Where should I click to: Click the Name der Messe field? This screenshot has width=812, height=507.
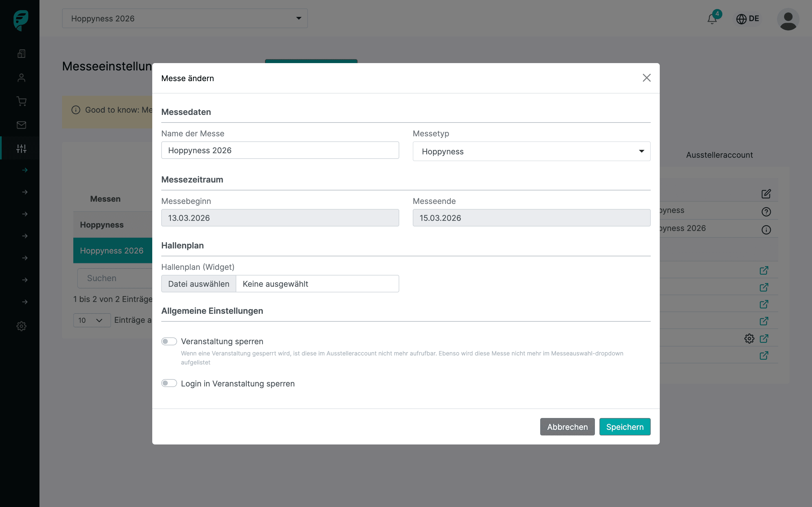(280, 150)
